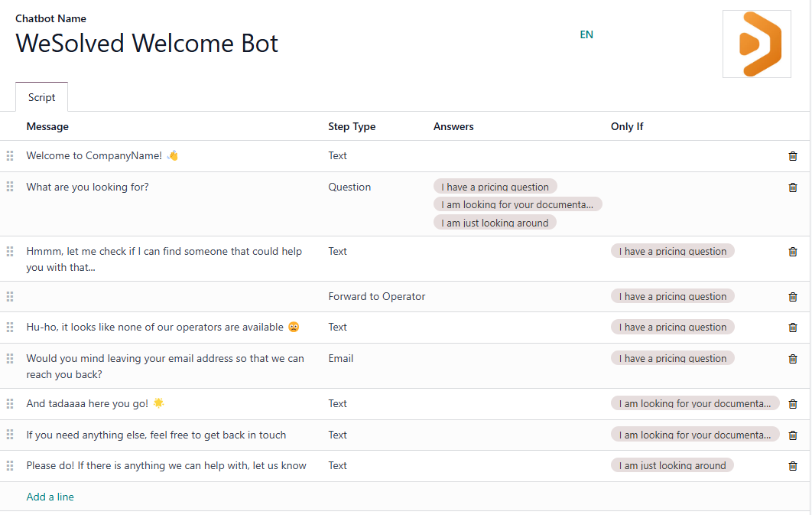Grab drag handle of 'Welcome to CompanyName!' row
Viewport: 812px width, 515px height.
pyautogui.click(x=10, y=156)
